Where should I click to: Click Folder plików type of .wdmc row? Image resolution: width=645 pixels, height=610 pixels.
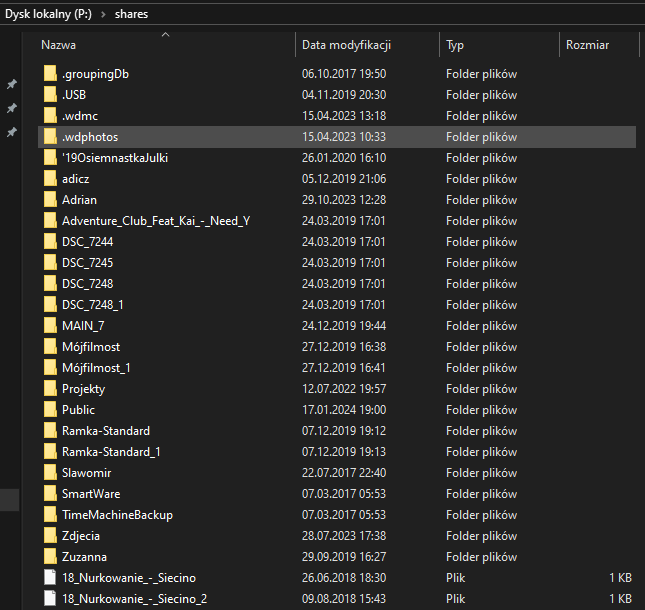click(x=481, y=116)
